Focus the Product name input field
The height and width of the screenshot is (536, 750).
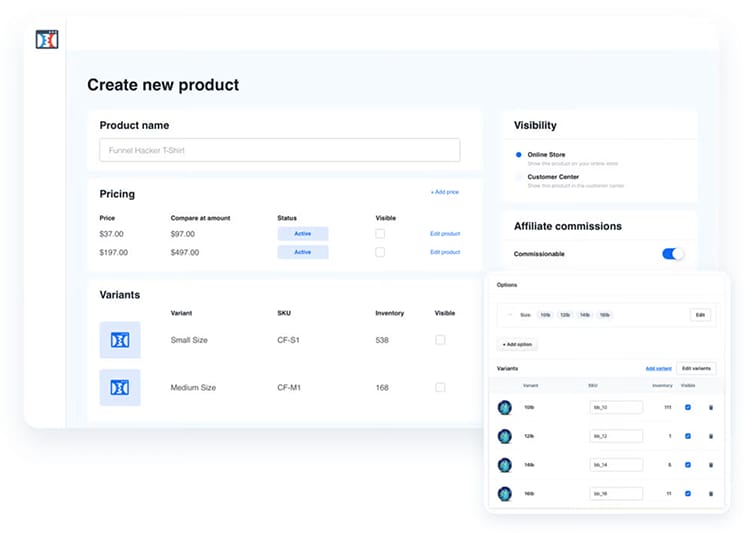point(280,150)
